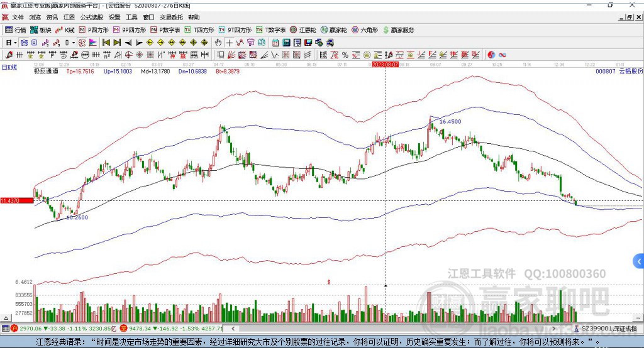Open the 六角形 tool
The width and height of the screenshot is (644, 348).
point(365,30)
